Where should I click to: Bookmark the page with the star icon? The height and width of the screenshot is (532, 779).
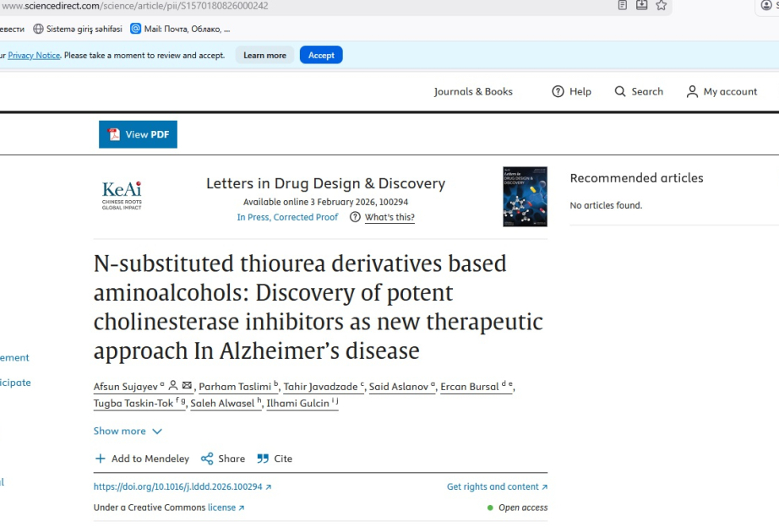662,5
